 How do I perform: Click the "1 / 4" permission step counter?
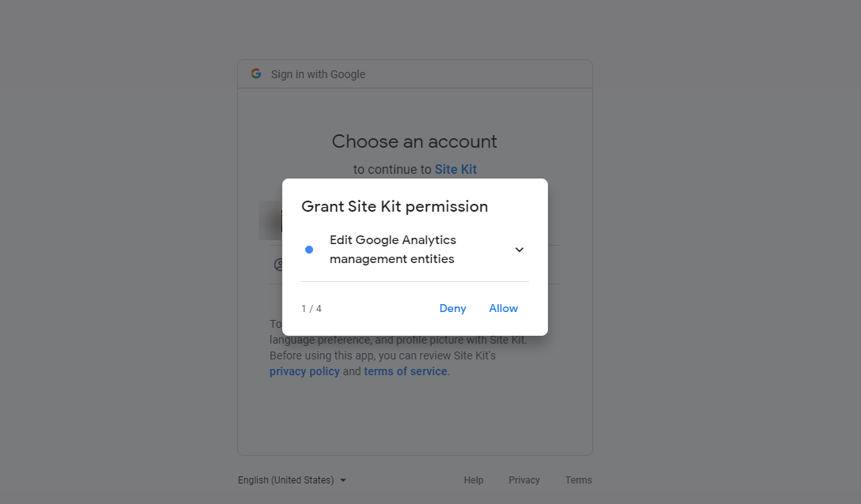(312, 309)
